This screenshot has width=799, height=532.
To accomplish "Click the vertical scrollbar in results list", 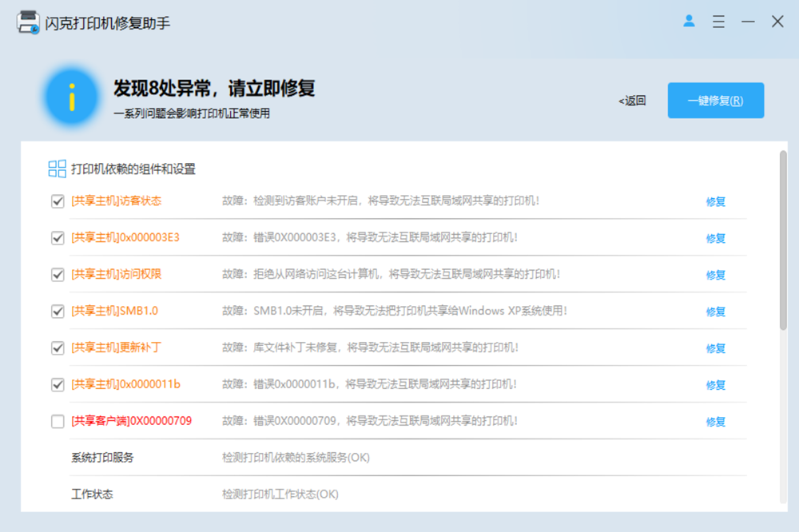I will (x=783, y=240).
